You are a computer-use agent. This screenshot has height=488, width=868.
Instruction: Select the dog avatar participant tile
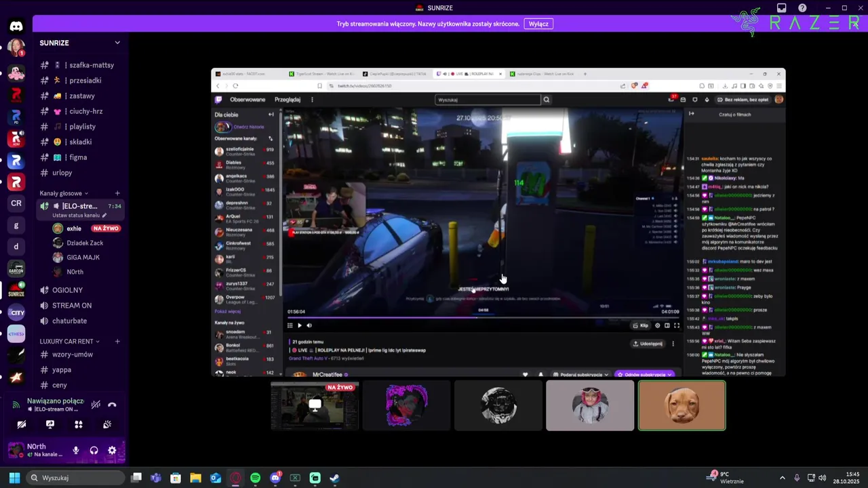(x=682, y=405)
